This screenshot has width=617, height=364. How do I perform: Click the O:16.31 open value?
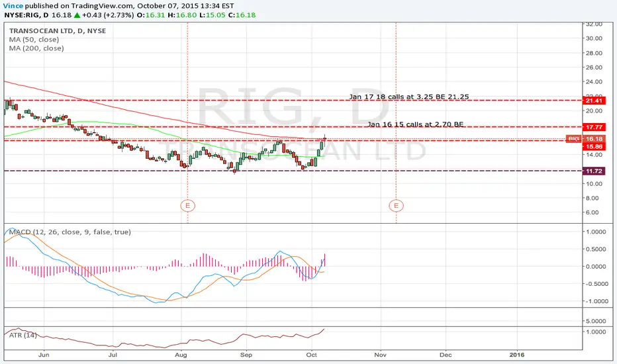click(x=151, y=15)
